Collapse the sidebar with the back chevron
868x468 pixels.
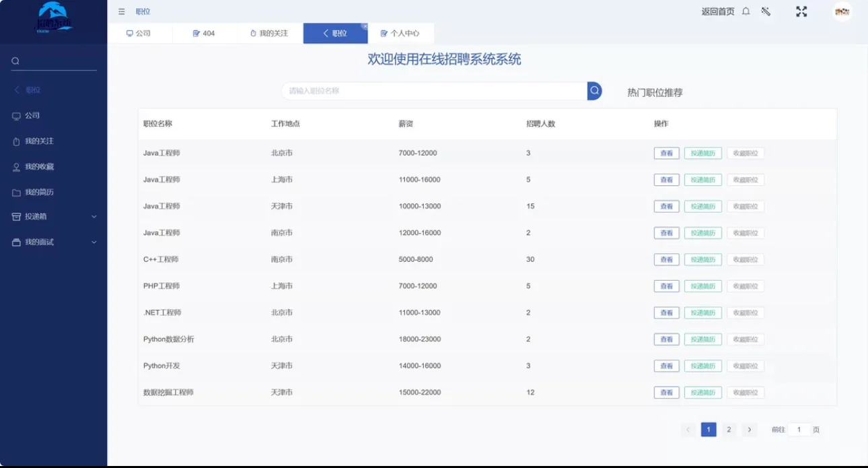pyautogui.click(x=16, y=90)
